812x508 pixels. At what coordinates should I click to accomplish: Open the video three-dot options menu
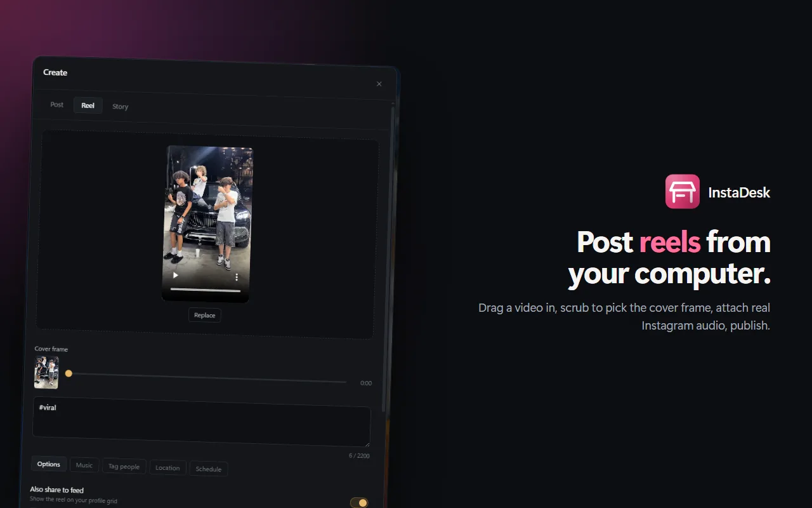237,277
